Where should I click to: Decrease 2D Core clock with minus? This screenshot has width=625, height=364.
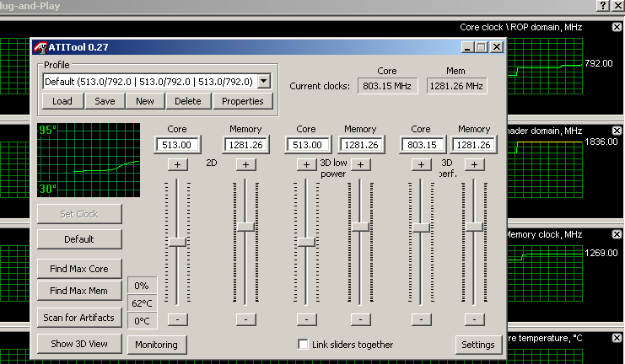tap(177, 319)
